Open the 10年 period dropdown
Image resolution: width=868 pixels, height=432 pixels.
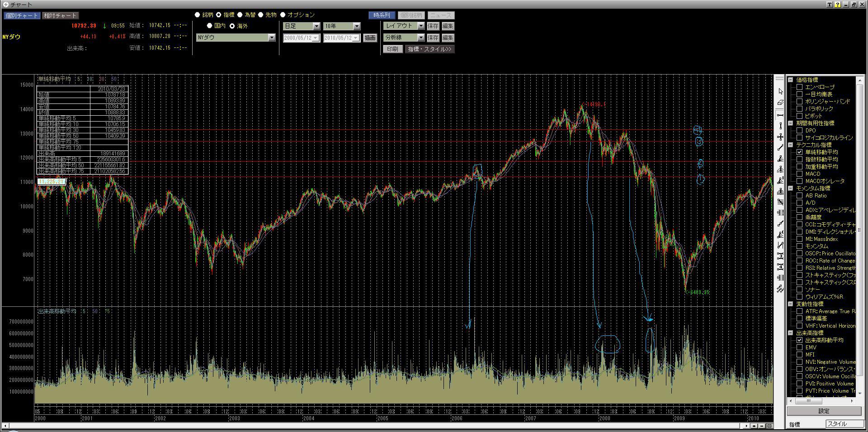coord(342,26)
